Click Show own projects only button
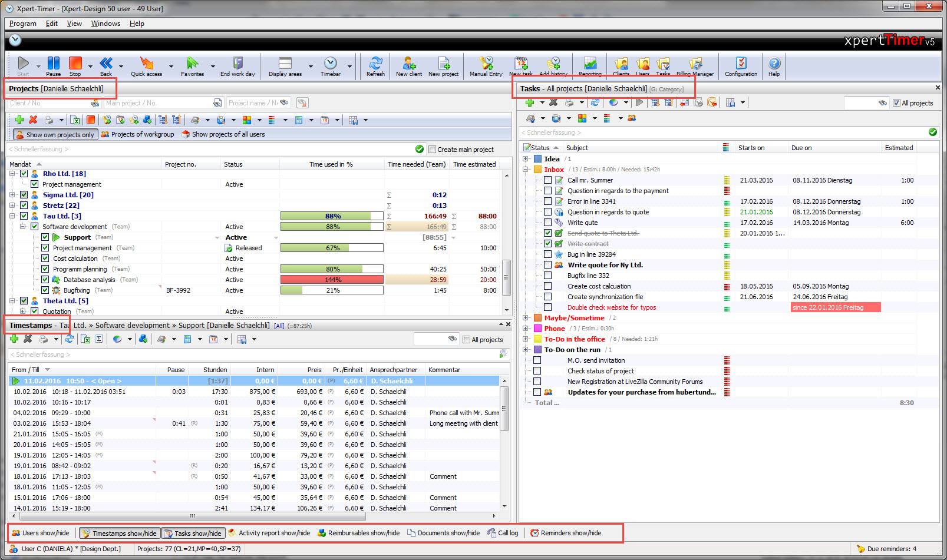 [x=55, y=134]
